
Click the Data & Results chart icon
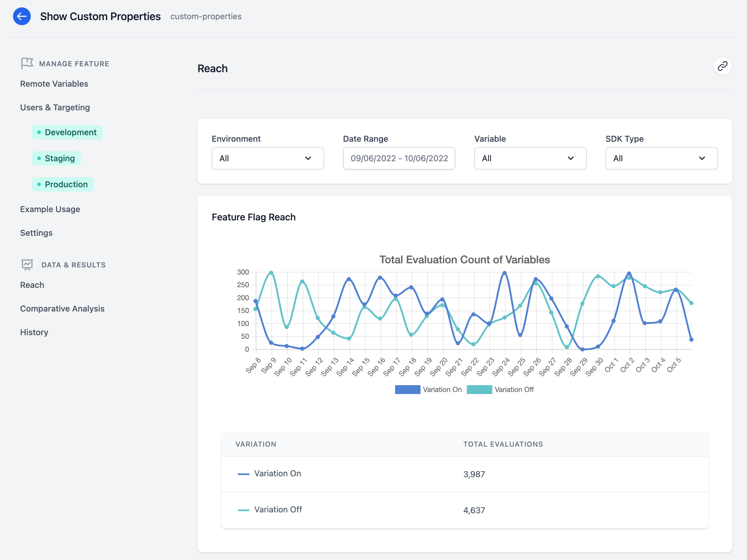click(27, 264)
